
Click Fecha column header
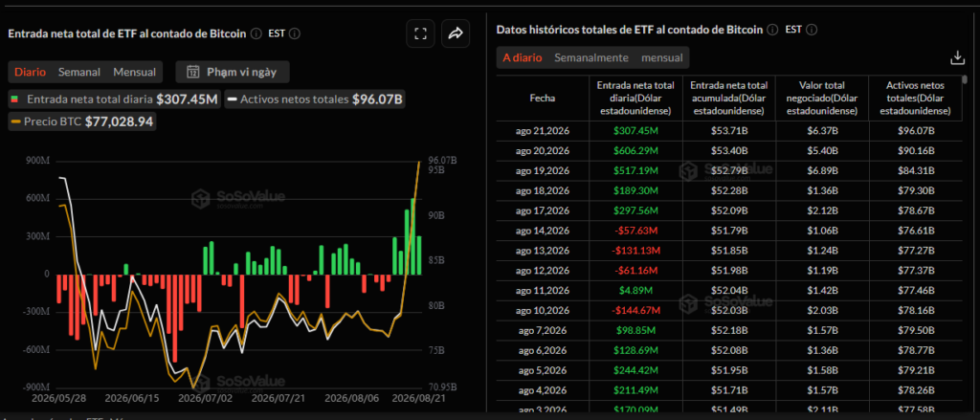tap(543, 98)
